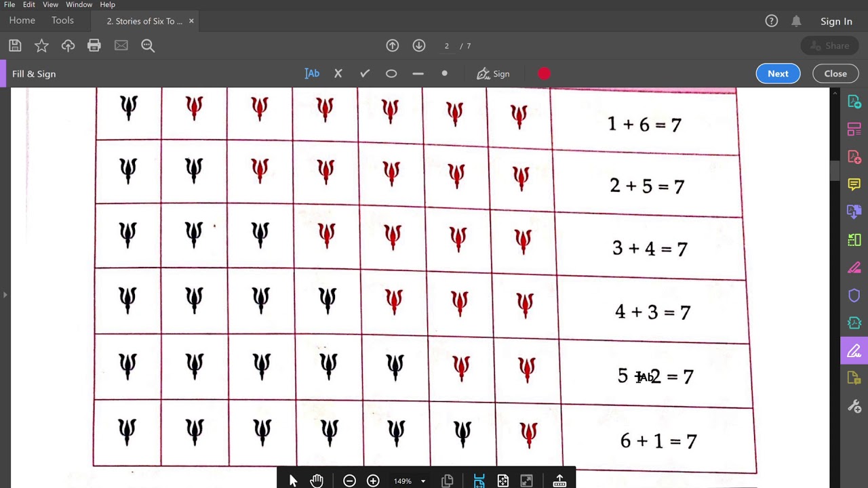Open the green page tool in right pane
Viewport: 868px width, 488px height.
[x=854, y=240]
